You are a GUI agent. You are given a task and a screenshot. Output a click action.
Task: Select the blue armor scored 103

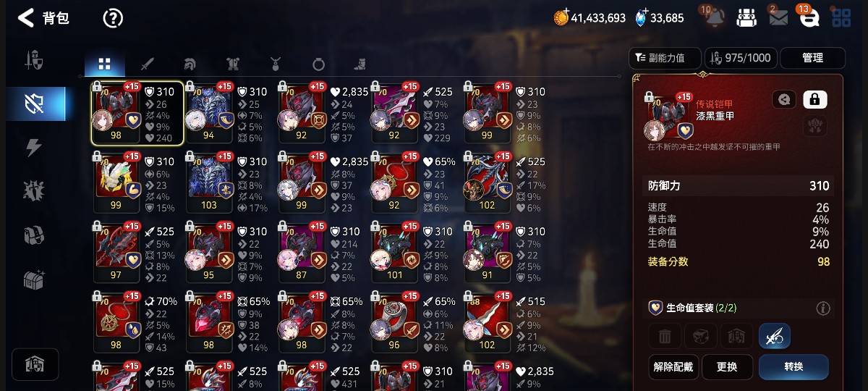click(x=209, y=181)
